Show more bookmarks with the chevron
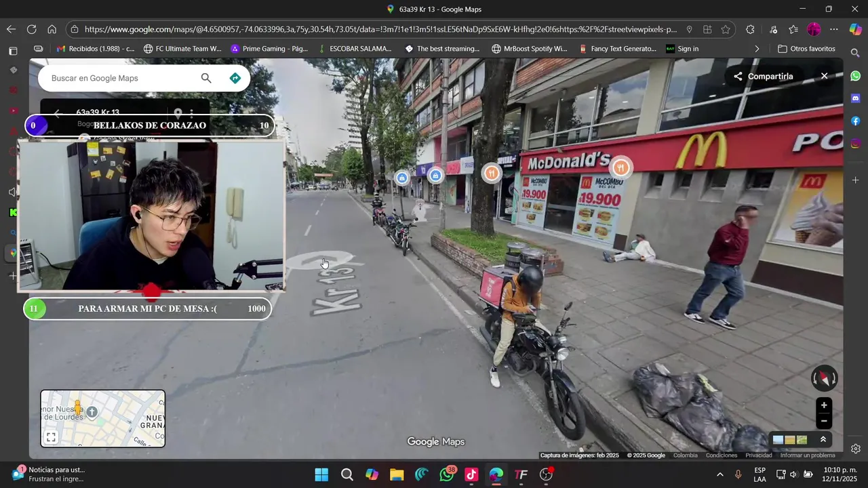This screenshot has width=868, height=488. tap(757, 49)
